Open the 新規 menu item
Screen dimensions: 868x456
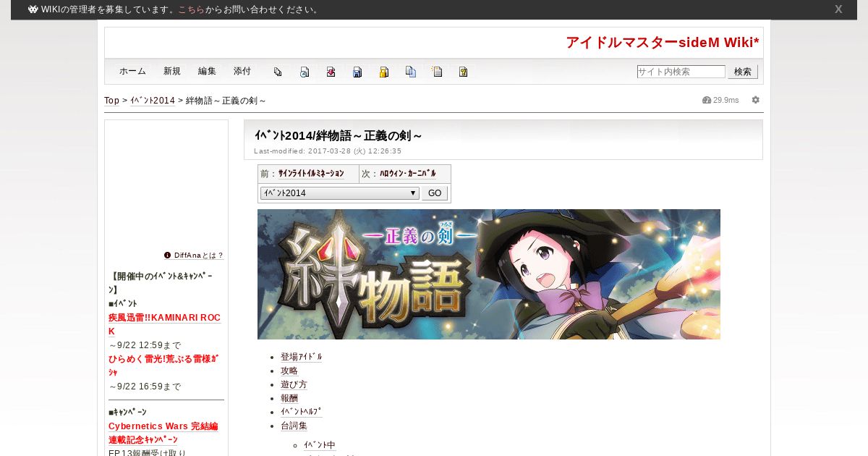tap(172, 71)
